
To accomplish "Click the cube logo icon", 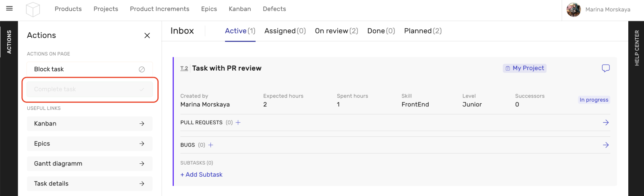I will [33, 9].
